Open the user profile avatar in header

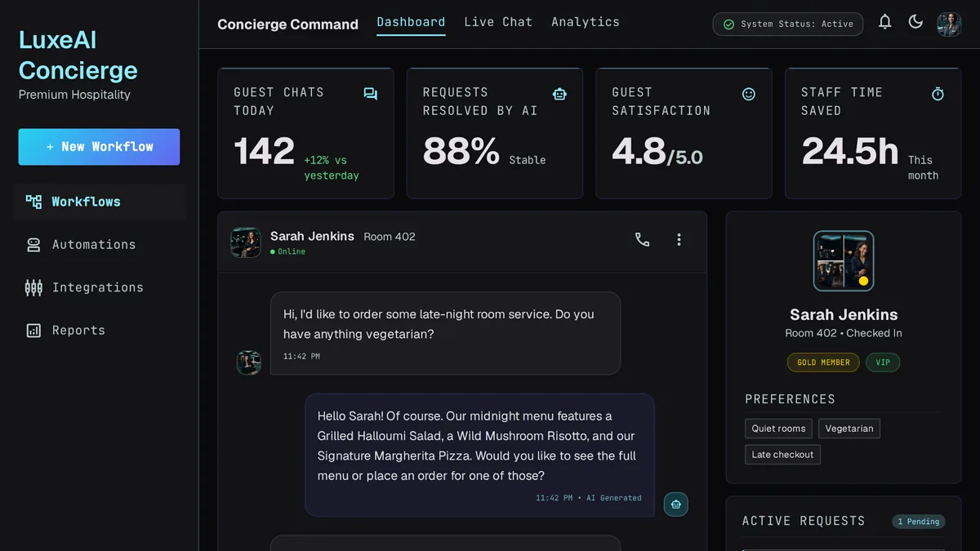click(949, 24)
